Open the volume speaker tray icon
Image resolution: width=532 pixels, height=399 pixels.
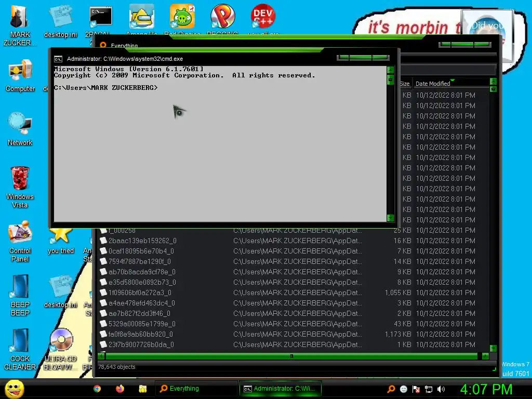(441, 389)
